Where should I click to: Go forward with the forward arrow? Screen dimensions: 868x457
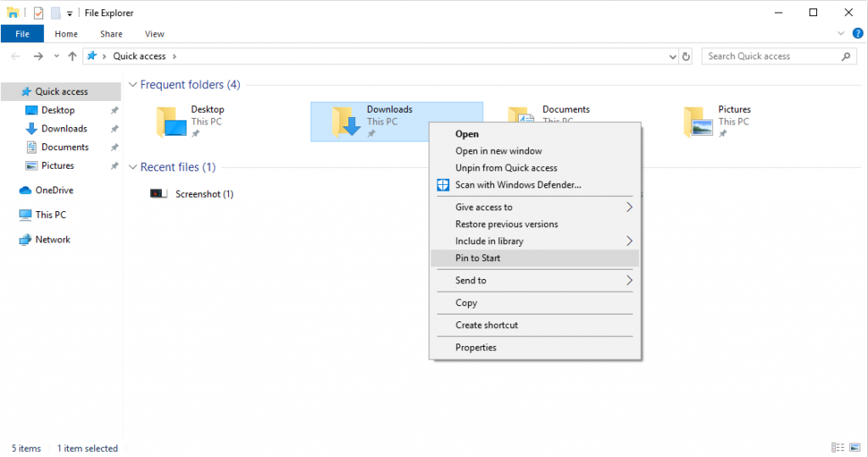(37, 56)
